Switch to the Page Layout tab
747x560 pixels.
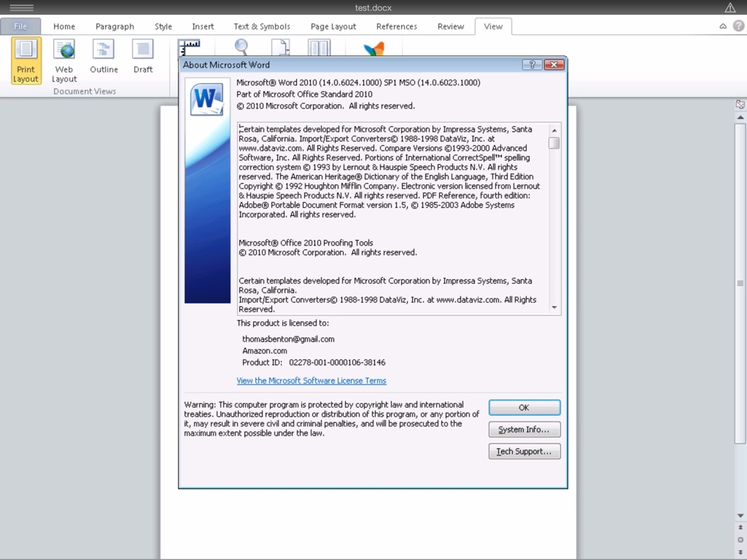click(333, 26)
